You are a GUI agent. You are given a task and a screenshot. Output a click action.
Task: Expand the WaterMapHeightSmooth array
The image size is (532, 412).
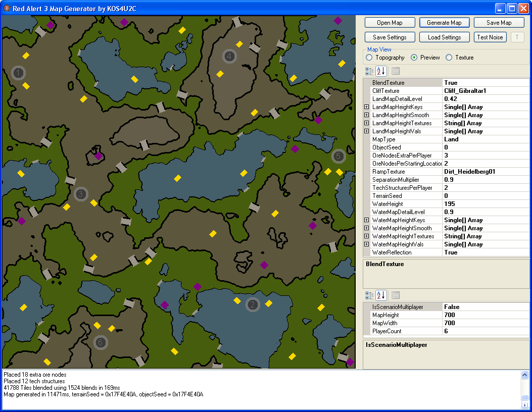[366, 228]
